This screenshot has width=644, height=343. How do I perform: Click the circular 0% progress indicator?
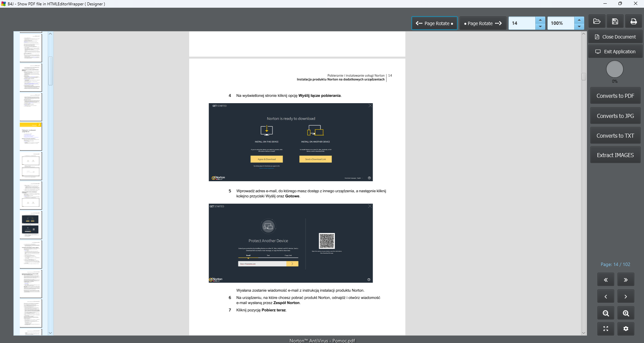point(615,69)
